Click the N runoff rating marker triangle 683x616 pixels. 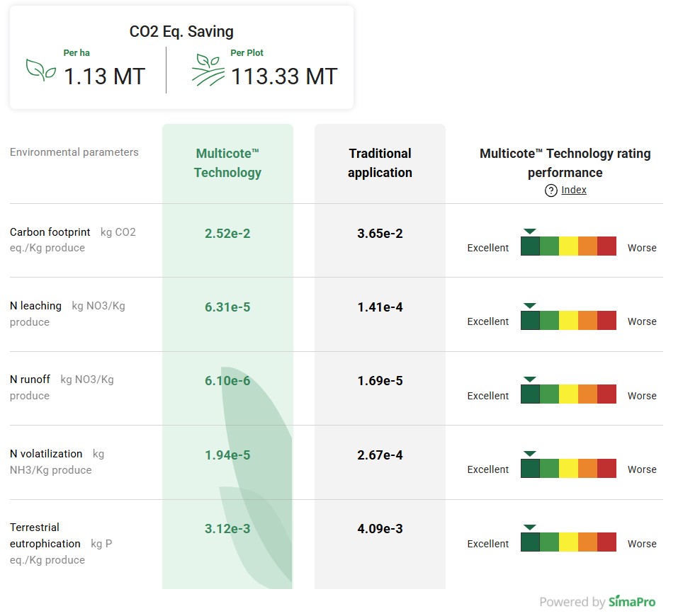tap(529, 380)
